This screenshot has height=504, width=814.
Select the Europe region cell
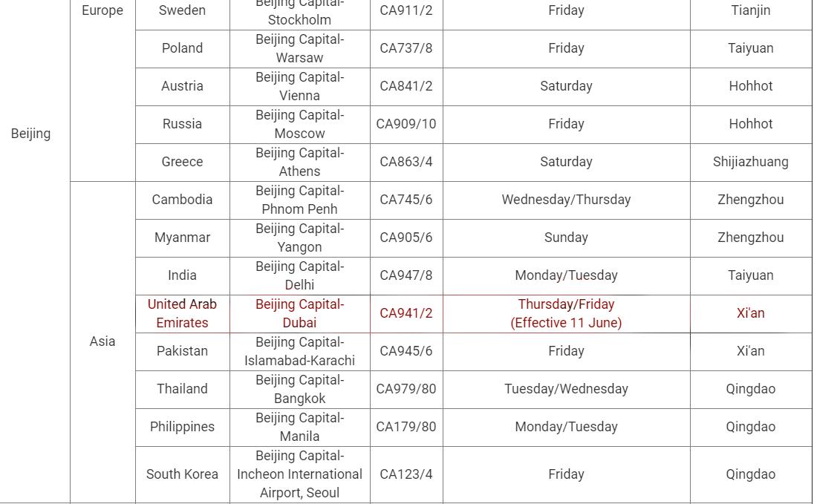tap(102, 10)
